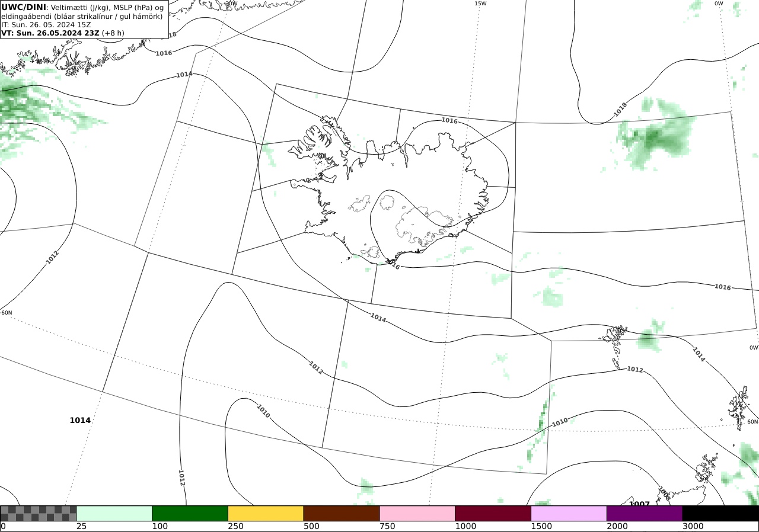Image resolution: width=759 pixels, height=532 pixels.
Task: Click the '1008' isobar label
Action: click(664, 493)
